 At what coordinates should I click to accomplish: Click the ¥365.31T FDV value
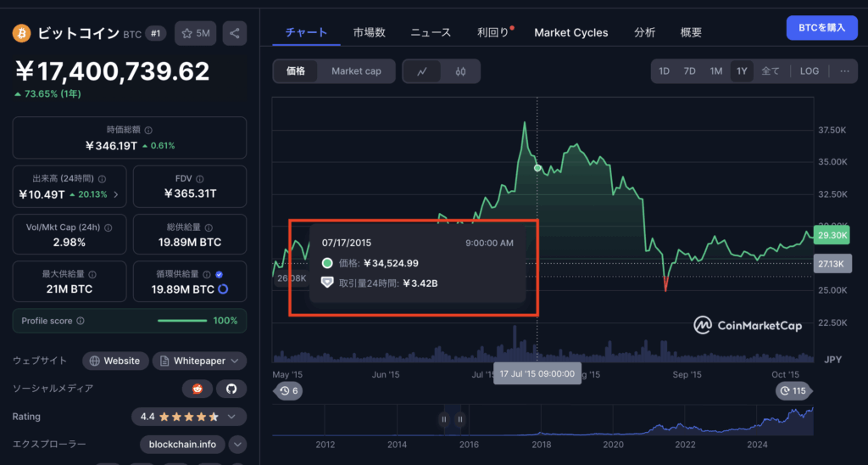[x=190, y=193]
